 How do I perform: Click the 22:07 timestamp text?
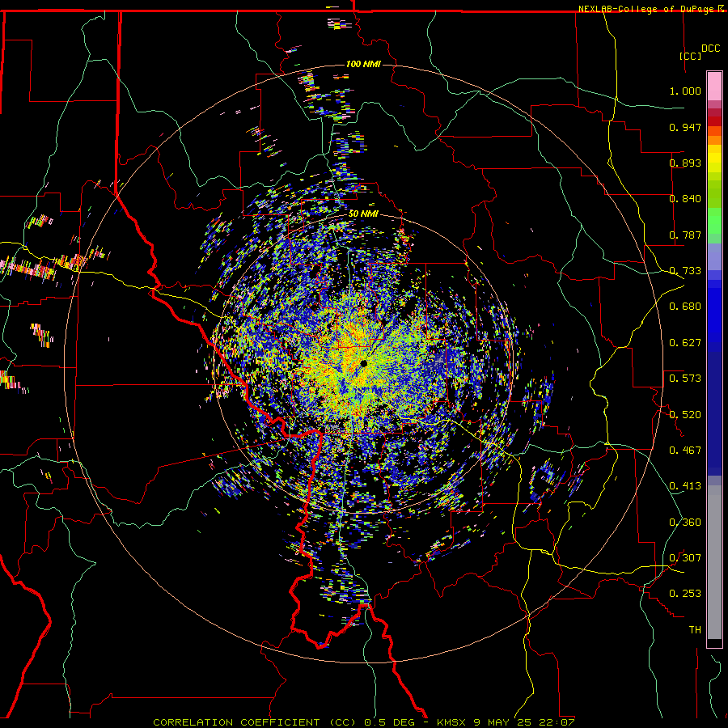click(x=557, y=722)
